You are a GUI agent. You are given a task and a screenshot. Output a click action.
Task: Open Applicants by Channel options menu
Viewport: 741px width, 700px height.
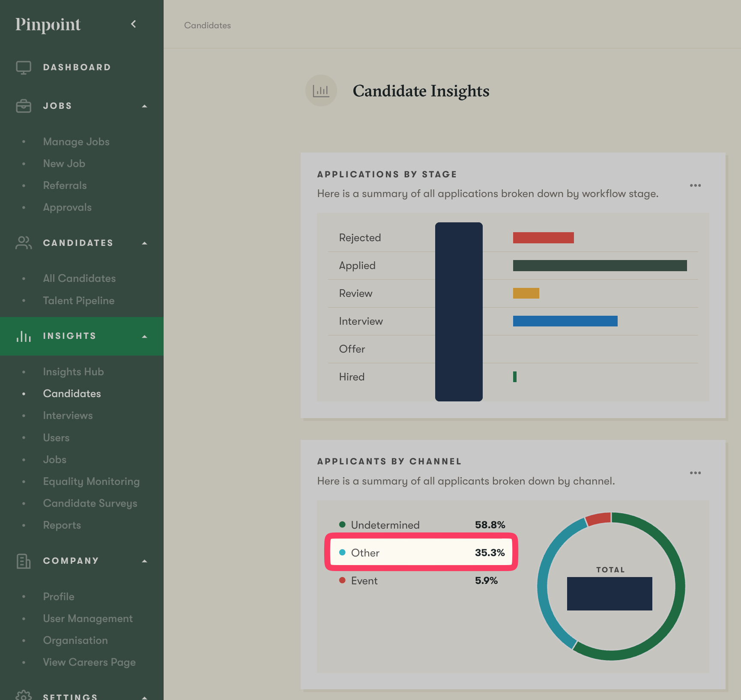695,473
